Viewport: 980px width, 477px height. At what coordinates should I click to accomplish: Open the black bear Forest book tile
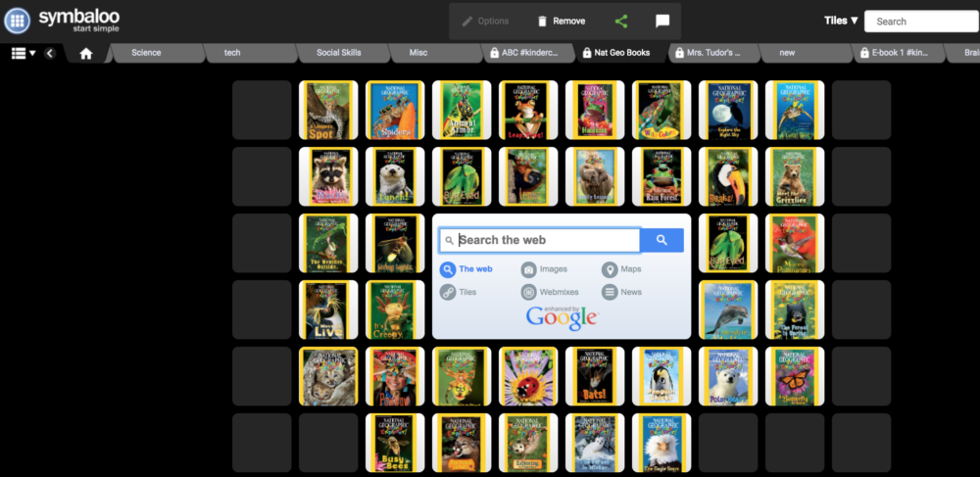pyautogui.click(x=795, y=310)
